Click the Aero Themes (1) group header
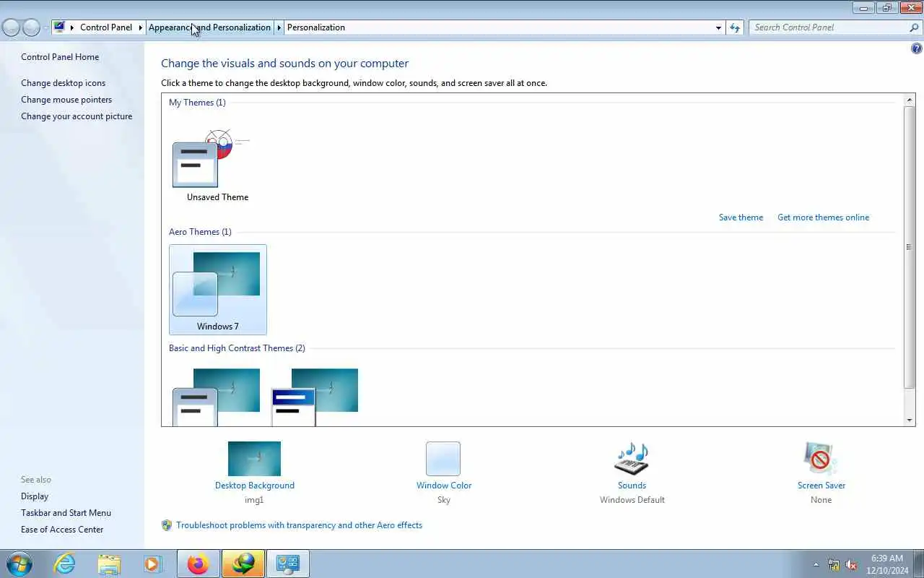The height and width of the screenshot is (578, 924). pyautogui.click(x=200, y=232)
